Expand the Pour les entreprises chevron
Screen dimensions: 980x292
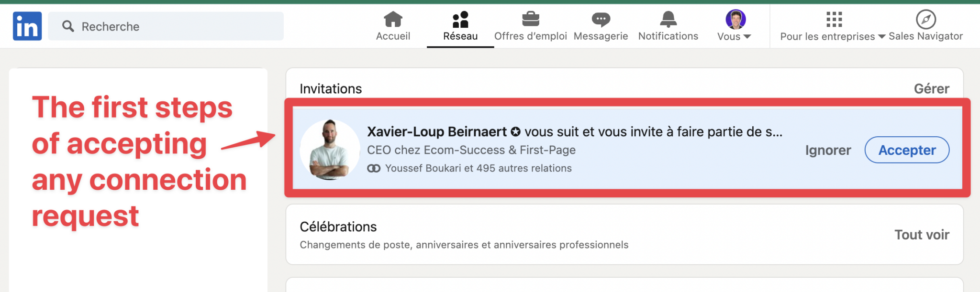coord(882,36)
